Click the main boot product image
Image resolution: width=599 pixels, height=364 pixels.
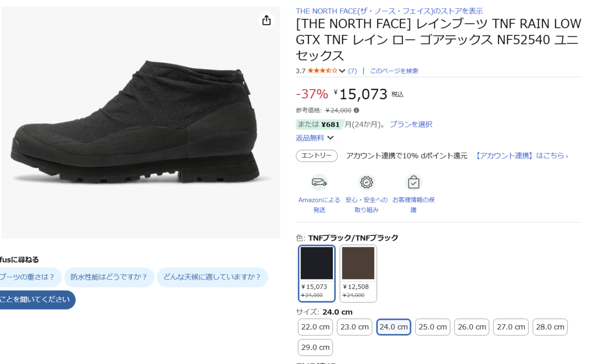[141, 122]
